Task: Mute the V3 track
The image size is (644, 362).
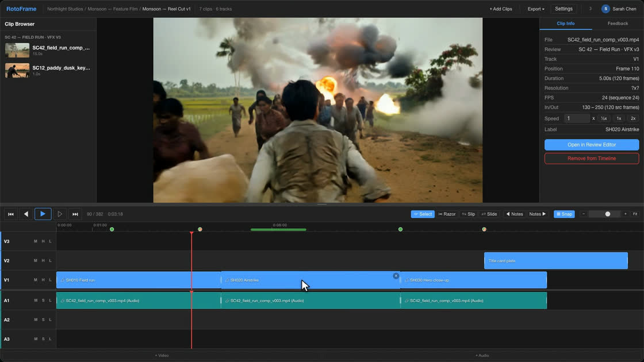Action: [x=35, y=241]
